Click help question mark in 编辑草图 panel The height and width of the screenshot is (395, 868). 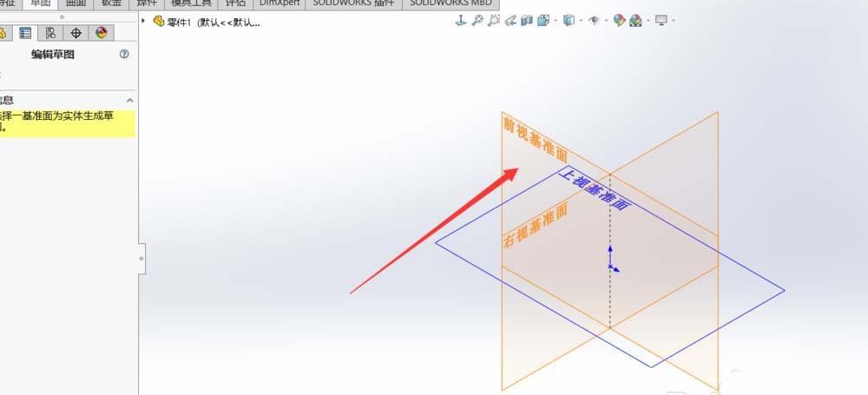pos(124,54)
